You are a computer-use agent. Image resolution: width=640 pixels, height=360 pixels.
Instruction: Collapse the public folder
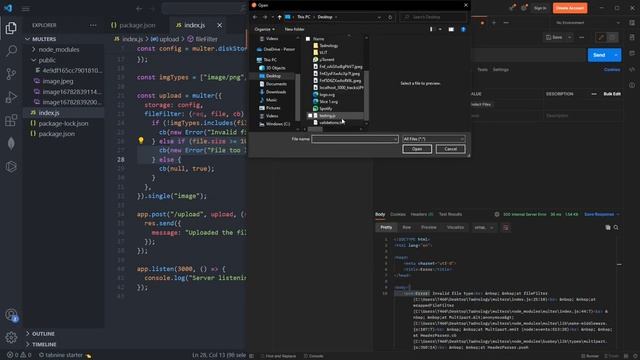pos(33,60)
